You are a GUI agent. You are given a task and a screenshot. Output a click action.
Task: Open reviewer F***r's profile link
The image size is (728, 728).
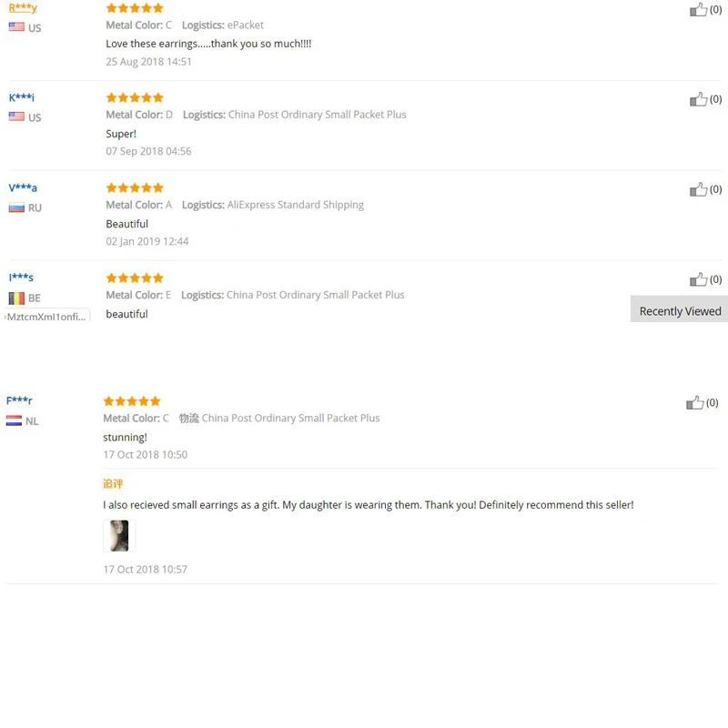19,400
